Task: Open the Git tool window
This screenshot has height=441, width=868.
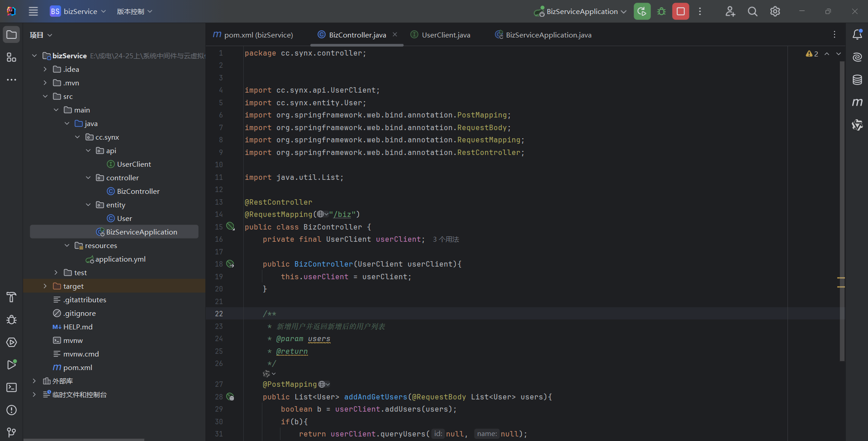Action: 12,432
